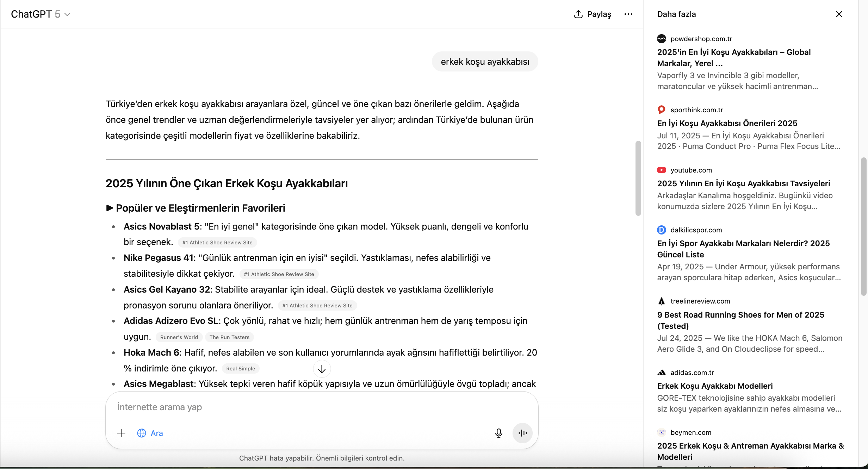This screenshot has height=469, width=868.
Task: Click the bold 'Asics Megablast' text
Action: (x=159, y=384)
